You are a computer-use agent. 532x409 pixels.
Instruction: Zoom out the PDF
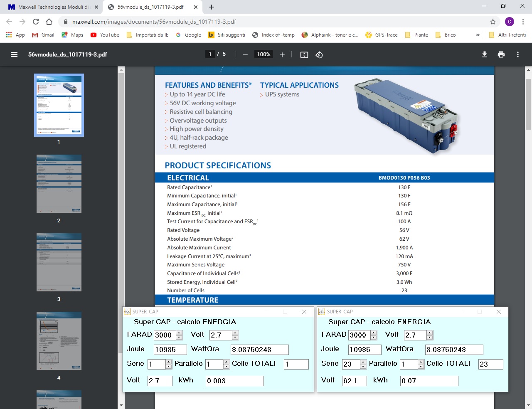(245, 54)
